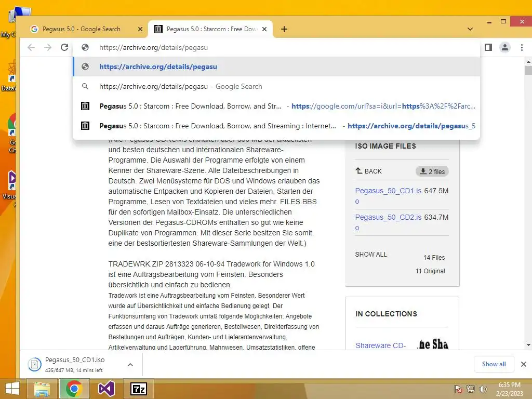Image resolution: width=532 pixels, height=399 pixels.
Task: Click the globe icon in address bar
Action: pos(85,47)
